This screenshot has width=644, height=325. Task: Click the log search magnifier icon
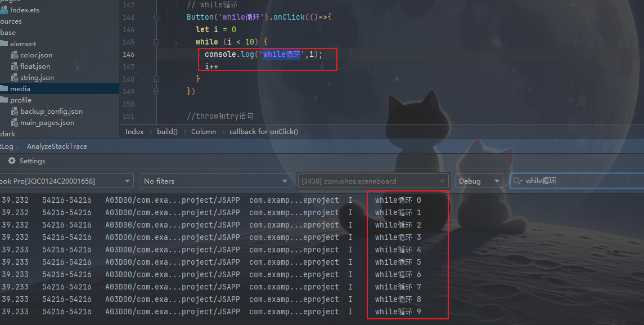coord(517,181)
